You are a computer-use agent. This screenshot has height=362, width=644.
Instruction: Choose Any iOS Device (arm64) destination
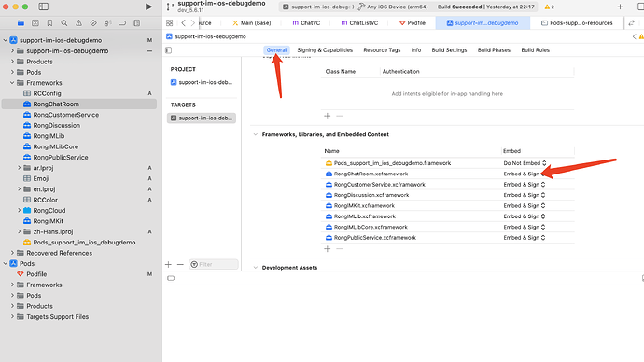coord(394,7)
